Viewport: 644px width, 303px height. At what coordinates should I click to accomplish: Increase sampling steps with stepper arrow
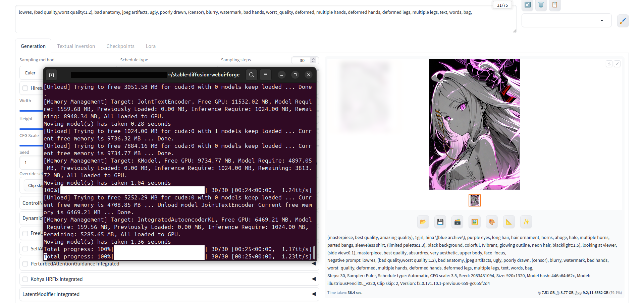pos(313,59)
